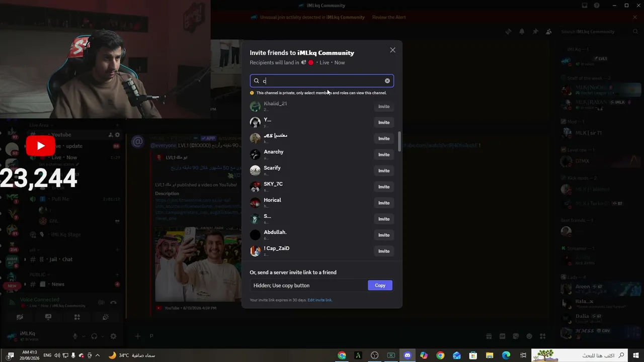Search iMLkq Community box
Image resolution: width=644 pixels, height=362 pixels.
599,32
